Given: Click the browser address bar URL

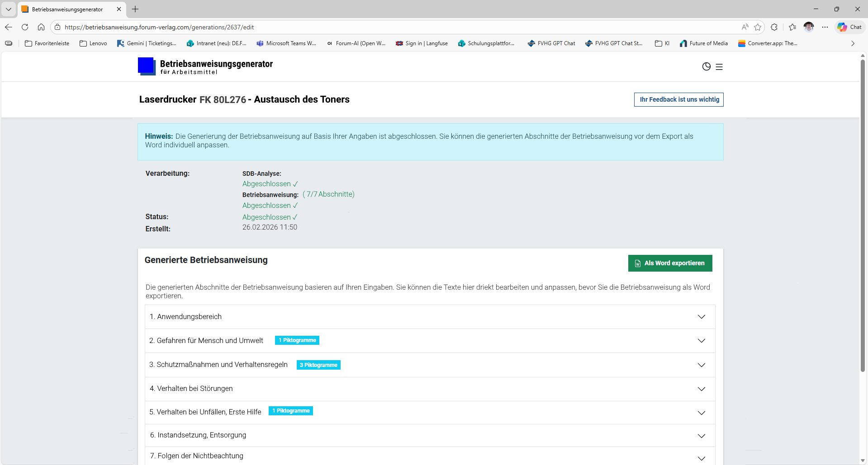Looking at the screenshot, I should (159, 27).
